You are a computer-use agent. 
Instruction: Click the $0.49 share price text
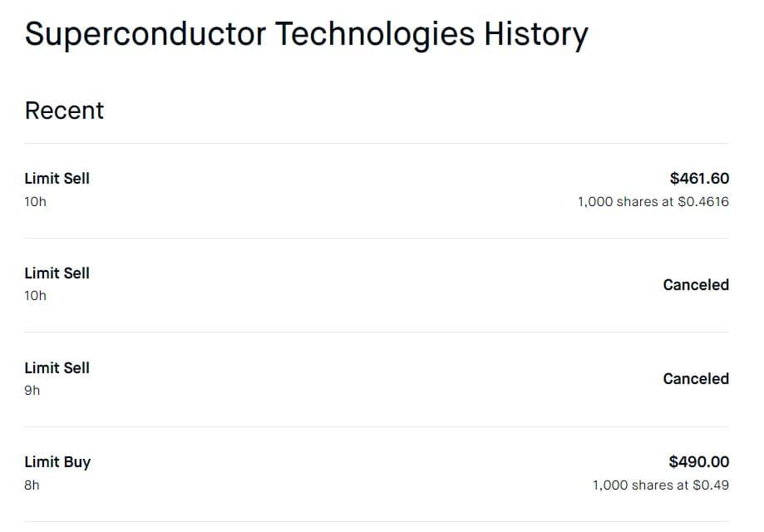coord(711,485)
